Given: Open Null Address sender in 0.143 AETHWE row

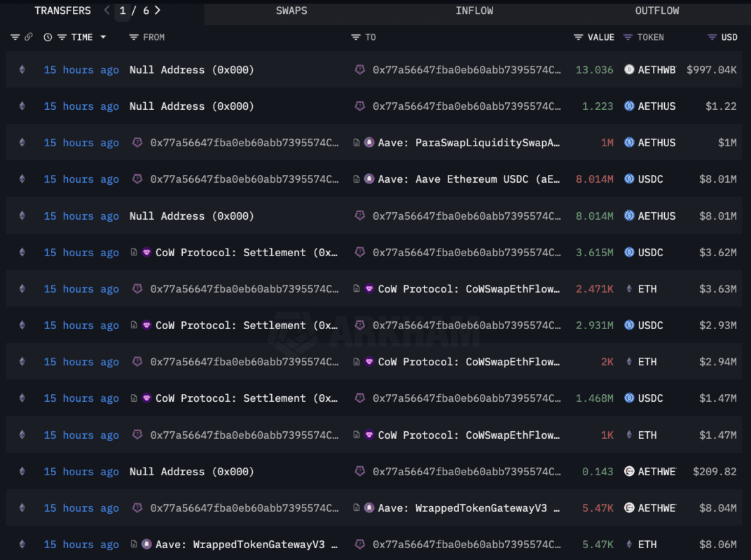Looking at the screenshot, I should (191, 472).
